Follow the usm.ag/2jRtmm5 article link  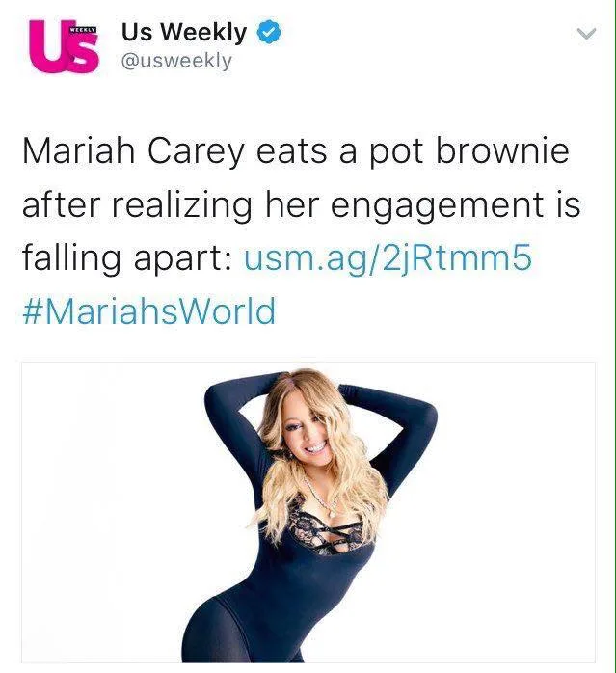(x=388, y=257)
